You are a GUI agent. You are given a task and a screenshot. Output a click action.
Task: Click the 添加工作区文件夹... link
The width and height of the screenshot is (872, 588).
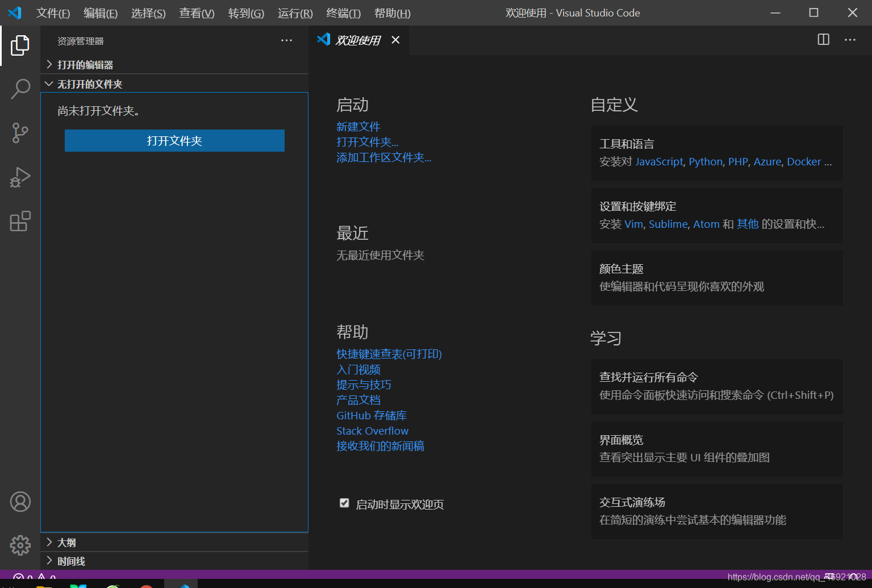coord(383,157)
